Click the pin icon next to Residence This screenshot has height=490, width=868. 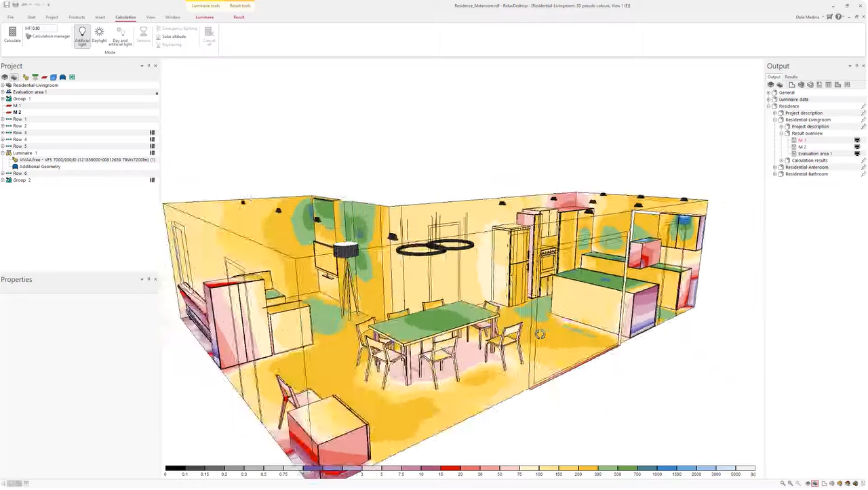click(863, 106)
